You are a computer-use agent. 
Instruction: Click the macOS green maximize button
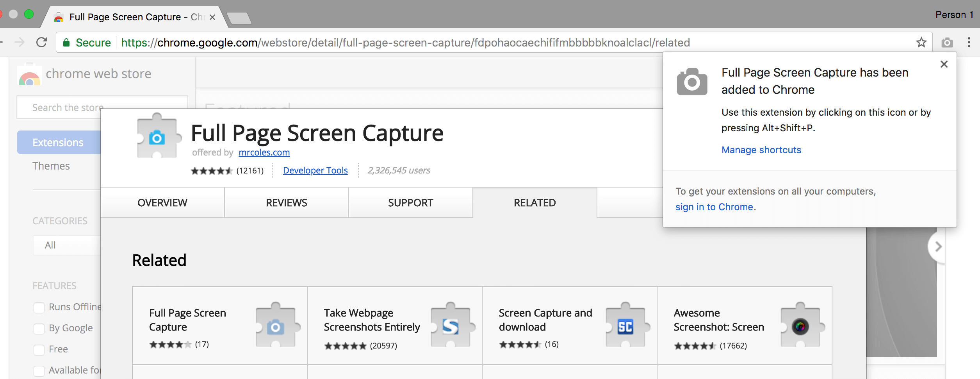tap(29, 14)
